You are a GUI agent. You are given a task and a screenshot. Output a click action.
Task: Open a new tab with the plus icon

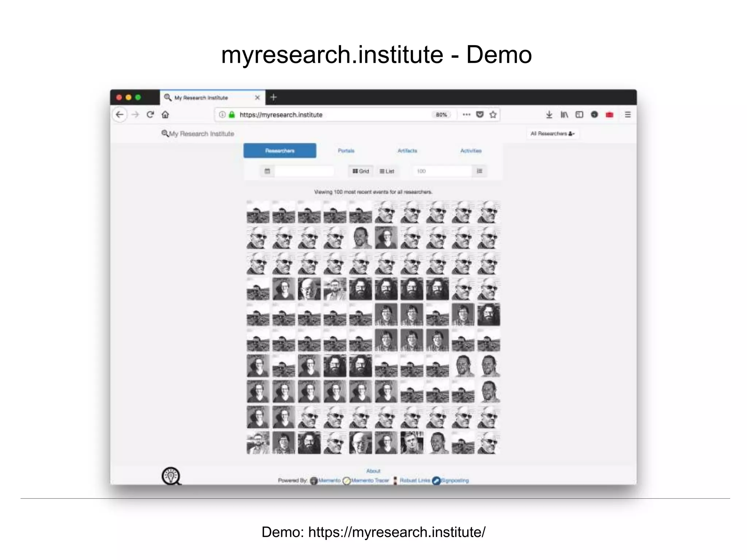click(274, 97)
